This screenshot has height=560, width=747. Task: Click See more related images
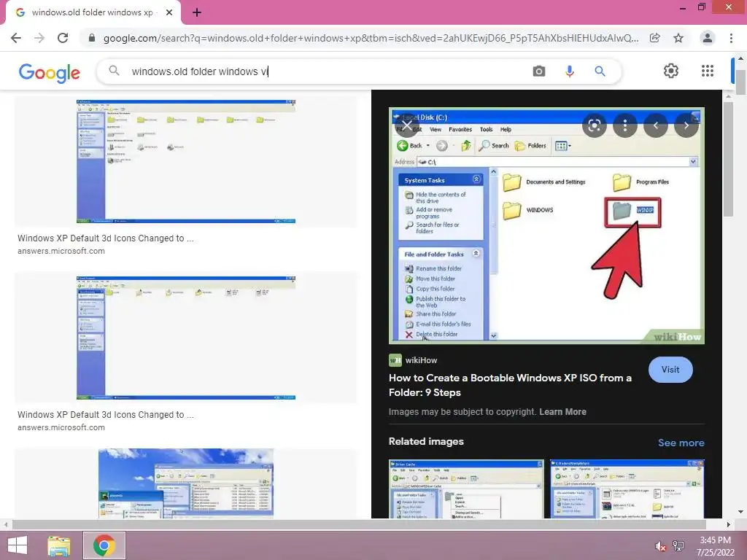tap(681, 443)
